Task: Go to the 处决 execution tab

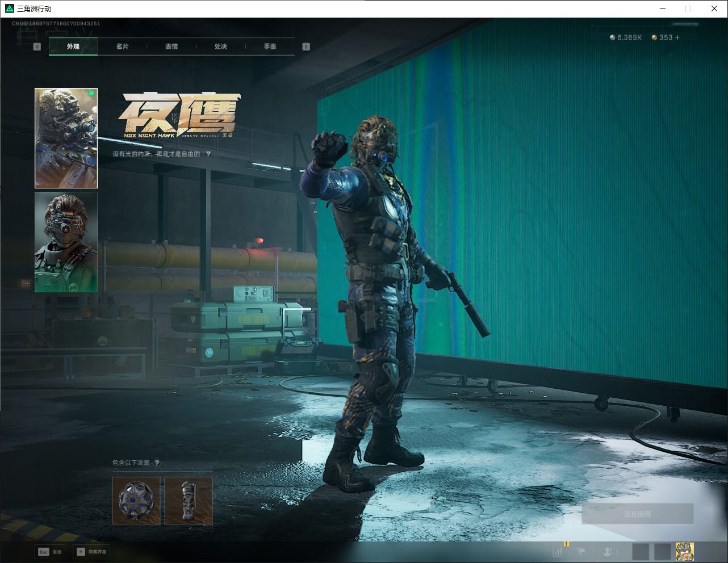Action: coord(221,47)
